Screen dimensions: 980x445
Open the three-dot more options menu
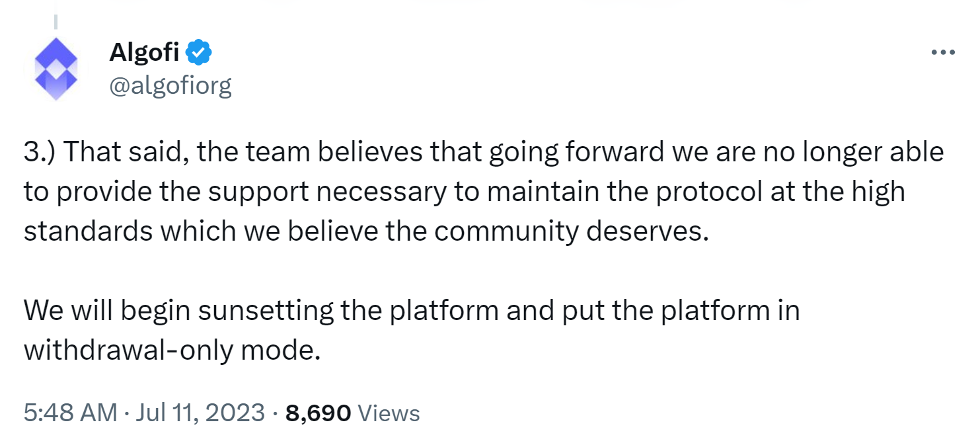coord(942,52)
